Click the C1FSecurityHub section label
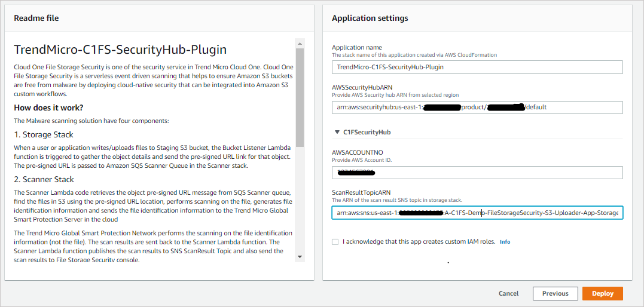Screen dimensions: 644x307 [x=367, y=133]
